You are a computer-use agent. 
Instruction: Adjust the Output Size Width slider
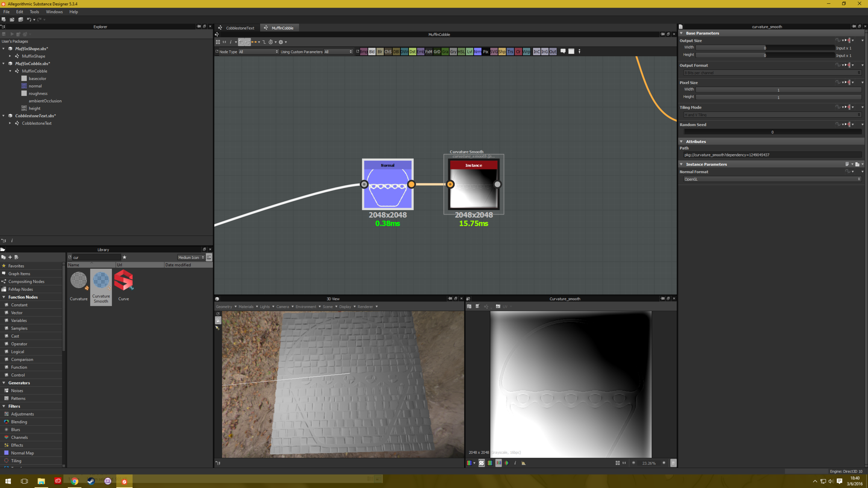click(x=765, y=48)
